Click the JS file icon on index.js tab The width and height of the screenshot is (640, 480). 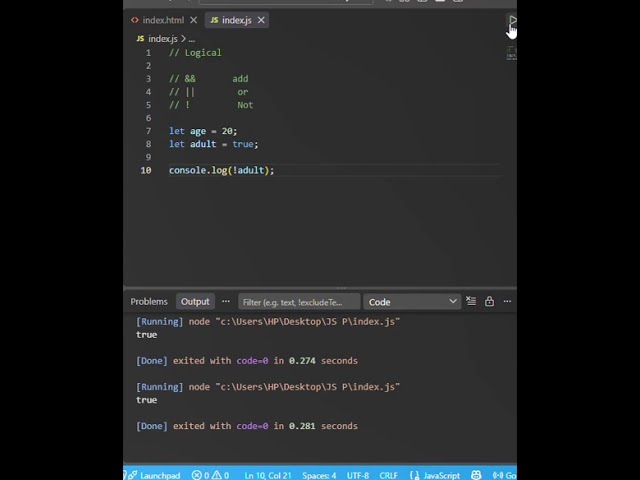point(214,20)
